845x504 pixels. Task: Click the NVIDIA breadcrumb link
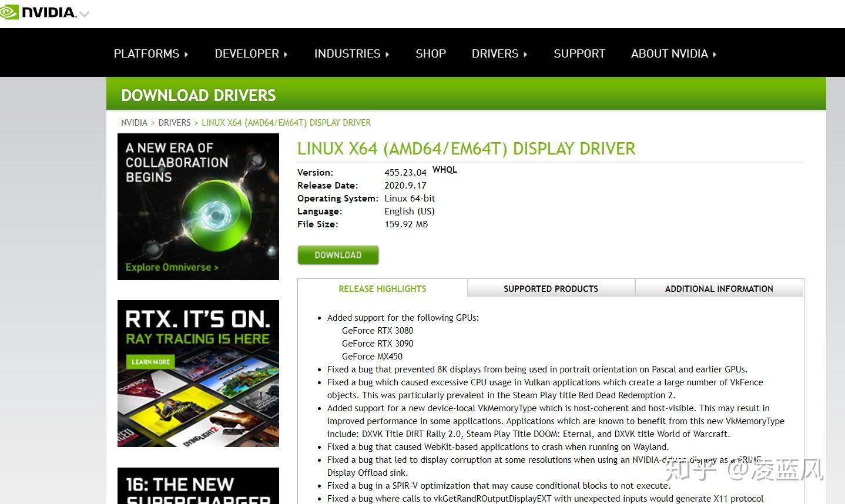134,123
